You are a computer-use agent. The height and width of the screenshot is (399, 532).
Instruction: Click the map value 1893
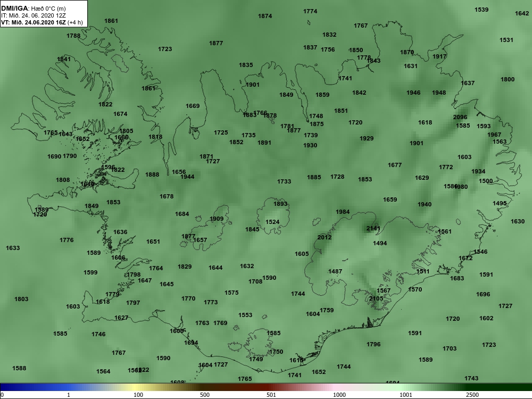[280, 204]
